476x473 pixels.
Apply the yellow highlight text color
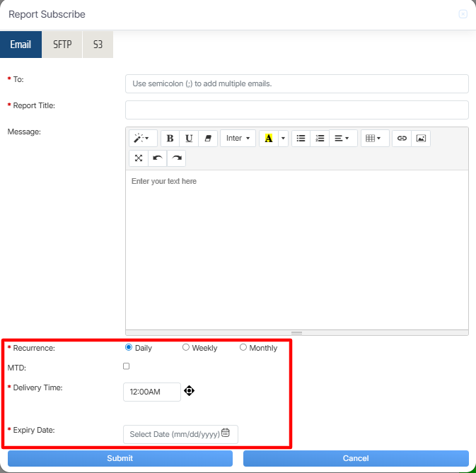pos(268,139)
